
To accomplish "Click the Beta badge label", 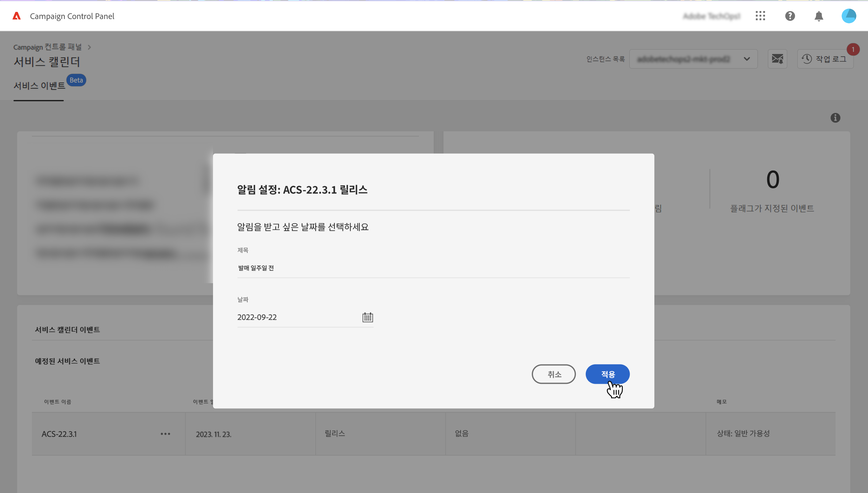I will tap(76, 80).
